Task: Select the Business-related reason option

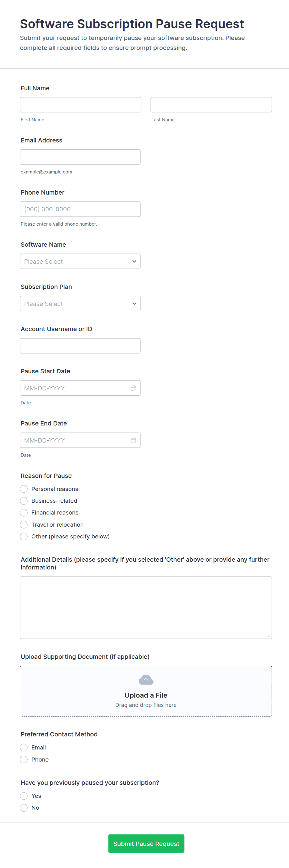Action: [24, 501]
